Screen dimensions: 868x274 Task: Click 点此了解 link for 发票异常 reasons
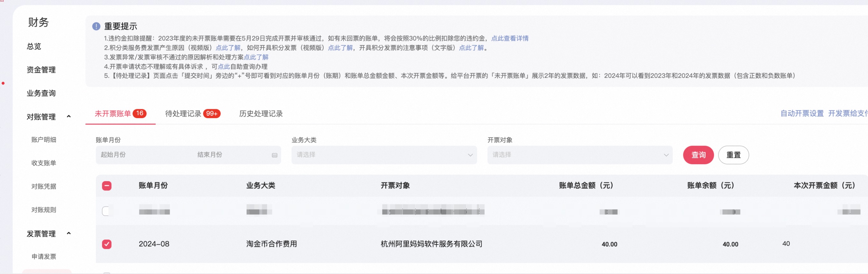coord(256,57)
